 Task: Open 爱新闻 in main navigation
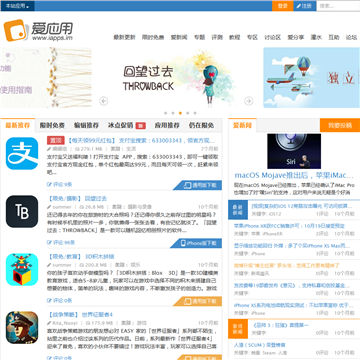click(x=179, y=37)
